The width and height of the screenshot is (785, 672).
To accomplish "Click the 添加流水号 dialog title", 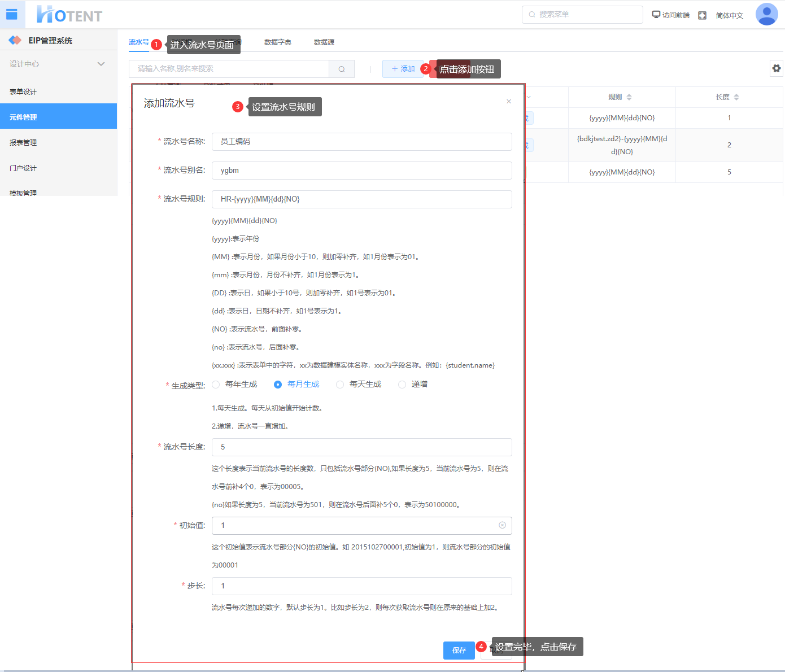I will click(x=169, y=103).
